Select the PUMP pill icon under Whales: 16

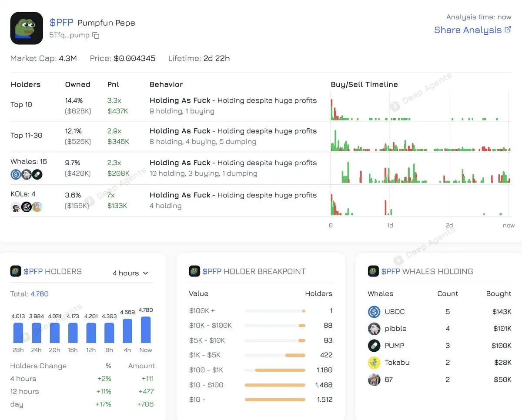point(37,174)
